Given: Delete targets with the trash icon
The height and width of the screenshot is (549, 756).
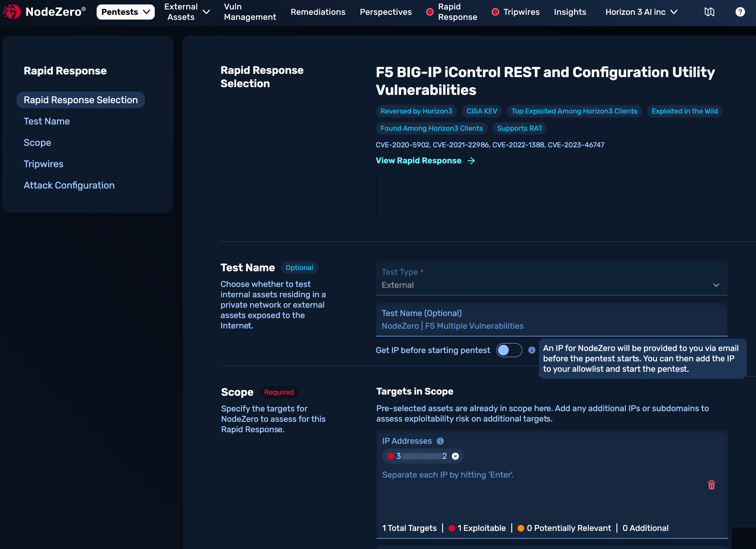Looking at the screenshot, I should pyautogui.click(x=711, y=485).
